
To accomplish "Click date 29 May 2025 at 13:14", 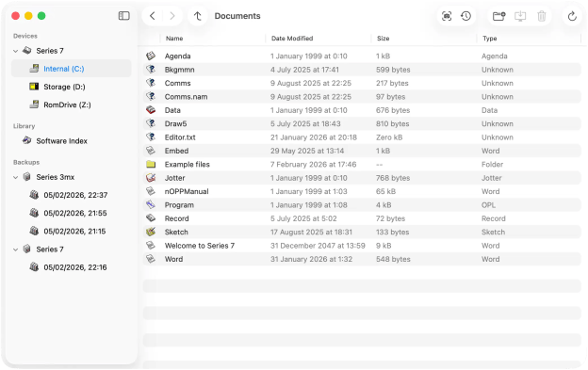I will click(x=307, y=151).
